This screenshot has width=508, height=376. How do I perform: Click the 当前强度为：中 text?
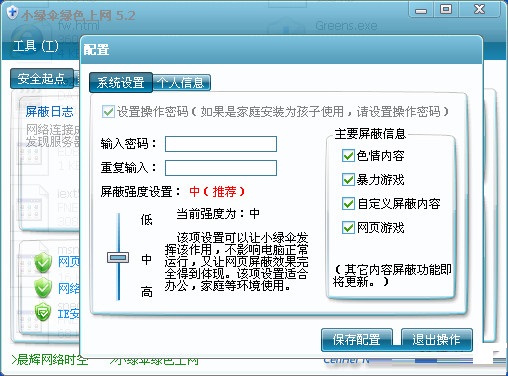point(218,214)
